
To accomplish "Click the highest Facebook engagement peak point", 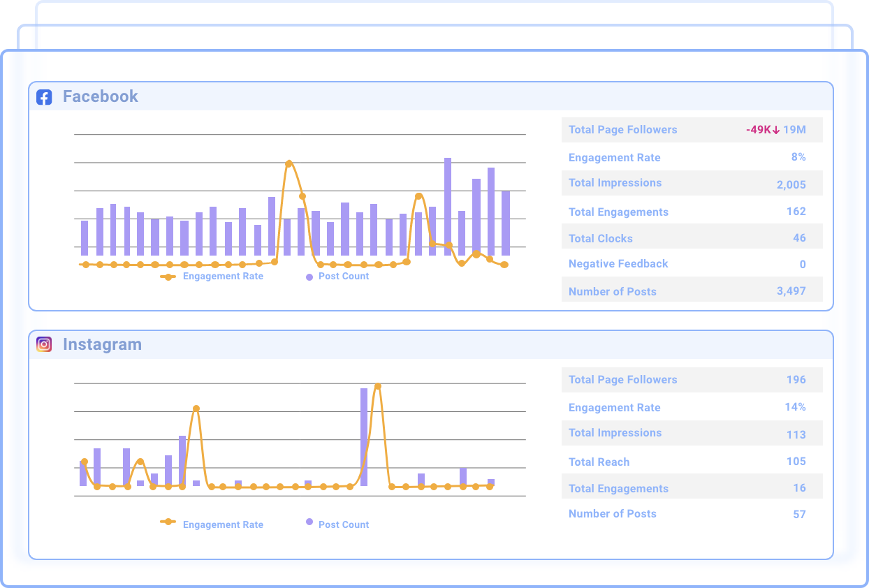I will tap(289, 163).
